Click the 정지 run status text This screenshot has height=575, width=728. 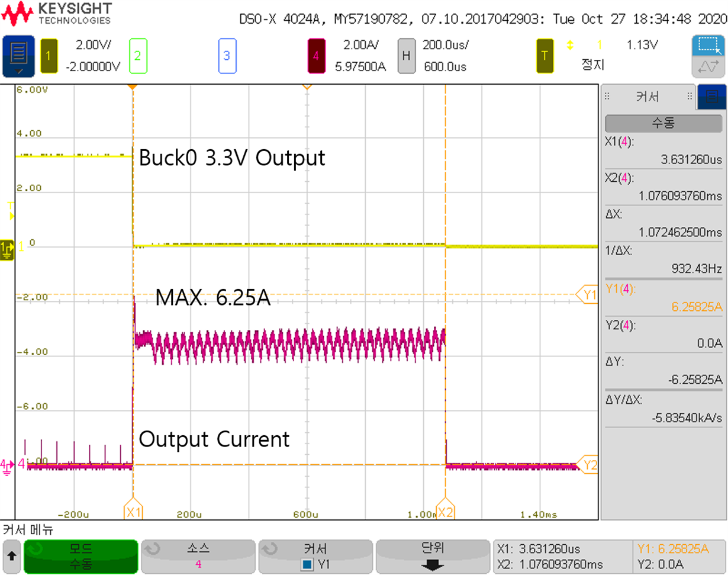pos(592,65)
